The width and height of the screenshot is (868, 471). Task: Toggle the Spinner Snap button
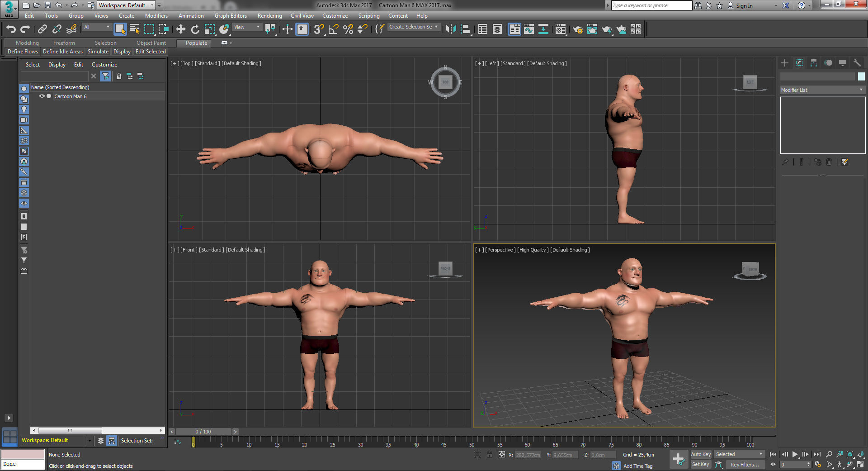(x=363, y=29)
